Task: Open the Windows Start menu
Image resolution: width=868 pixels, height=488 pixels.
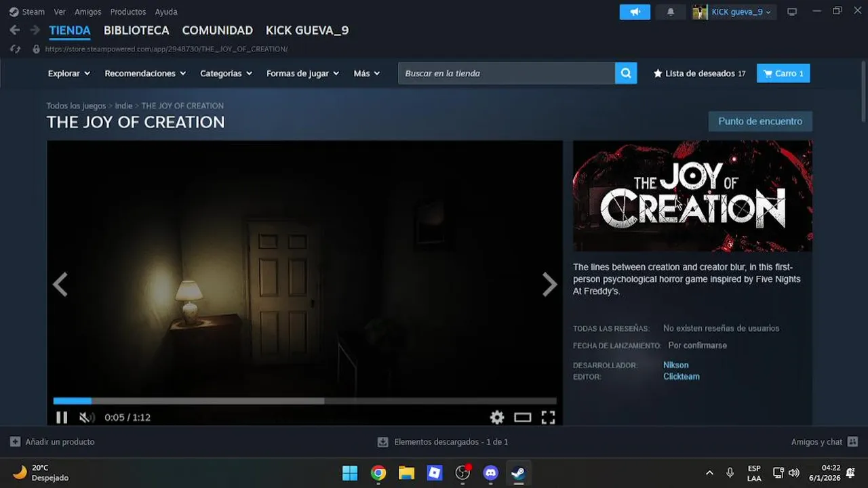Action: (x=350, y=472)
